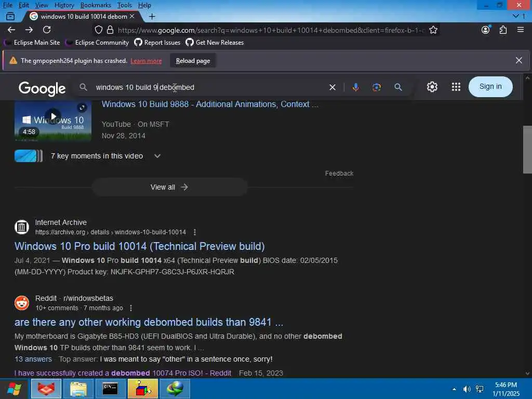Dismiss the plugin crashed notification bar
This screenshot has height=399, width=532.
pyautogui.click(x=519, y=60)
